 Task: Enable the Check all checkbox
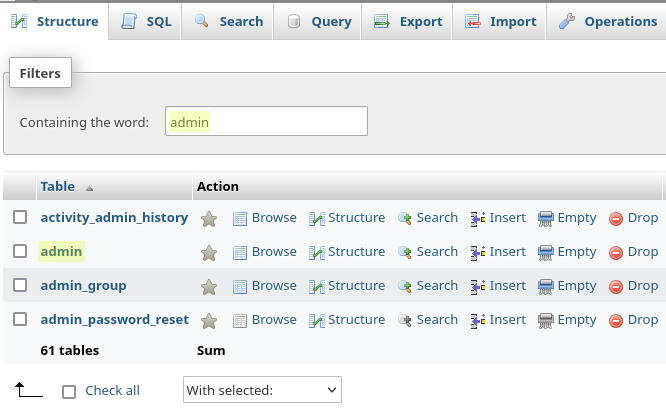pyautogui.click(x=69, y=391)
